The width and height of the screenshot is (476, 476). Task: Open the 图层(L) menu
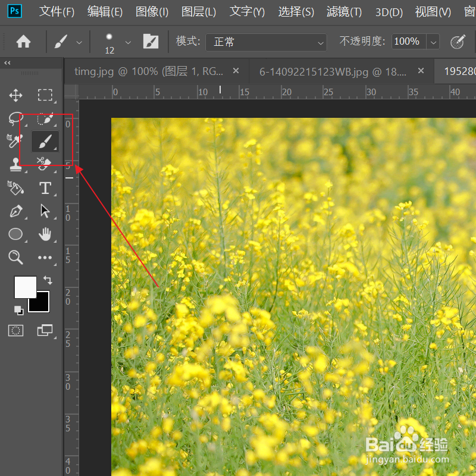pyautogui.click(x=199, y=12)
